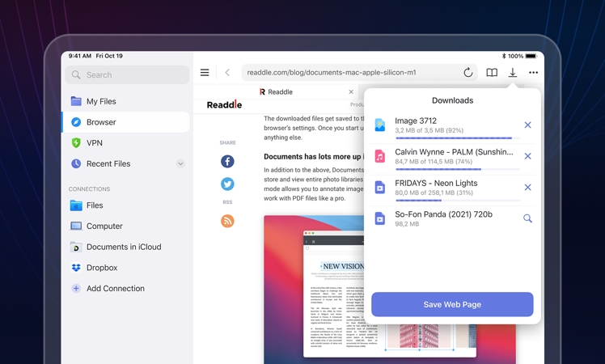Open the three-dots more options menu

(x=533, y=73)
